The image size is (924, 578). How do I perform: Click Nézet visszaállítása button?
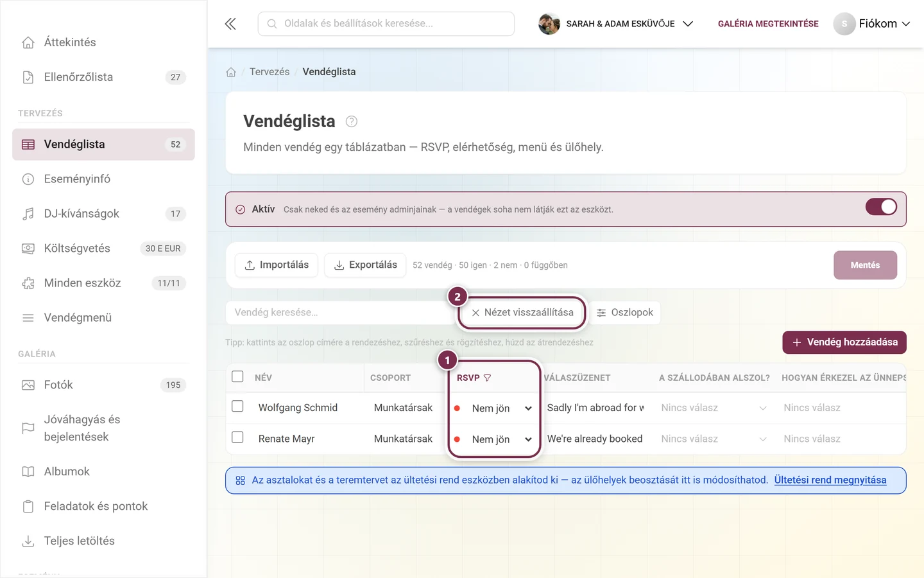[522, 313]
